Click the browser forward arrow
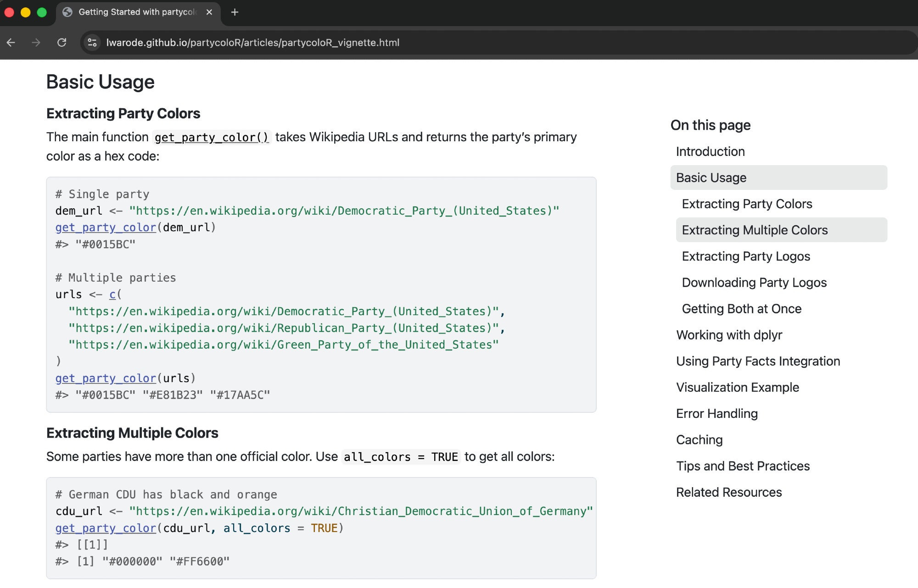The height and width of the screenshot is (588, 918). coord(36,43)
